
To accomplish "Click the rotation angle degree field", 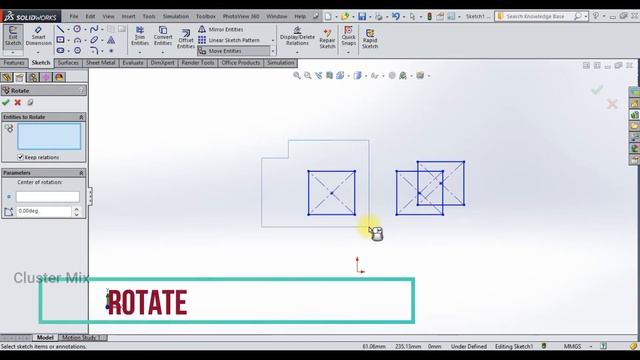I will pyautogui.click(x=44, y=211).
